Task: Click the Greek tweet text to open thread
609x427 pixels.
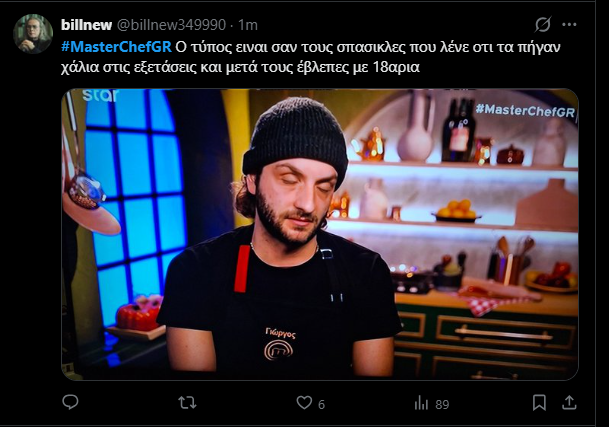Action: (x=311, y=57)
